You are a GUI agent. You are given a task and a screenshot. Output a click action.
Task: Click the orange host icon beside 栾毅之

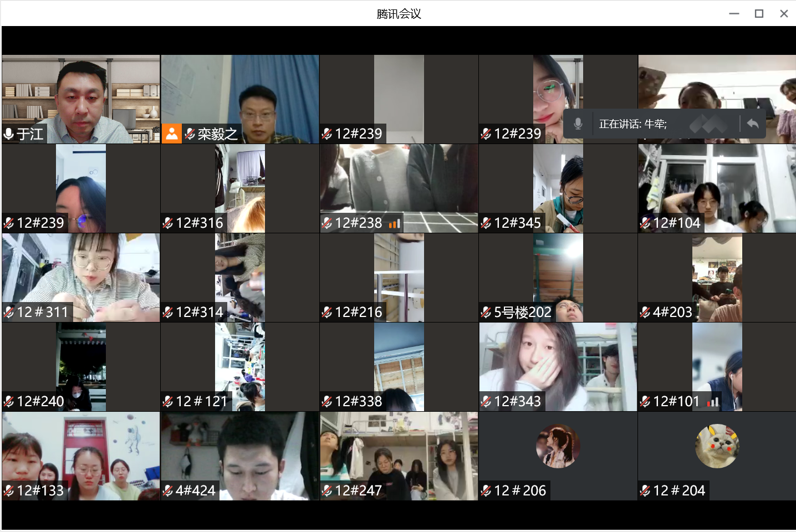172,134
